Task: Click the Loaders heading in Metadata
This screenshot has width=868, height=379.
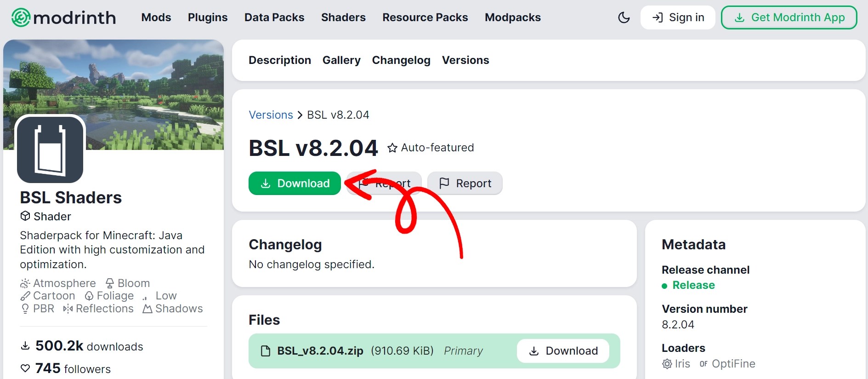Action: (x=683, y=348)
